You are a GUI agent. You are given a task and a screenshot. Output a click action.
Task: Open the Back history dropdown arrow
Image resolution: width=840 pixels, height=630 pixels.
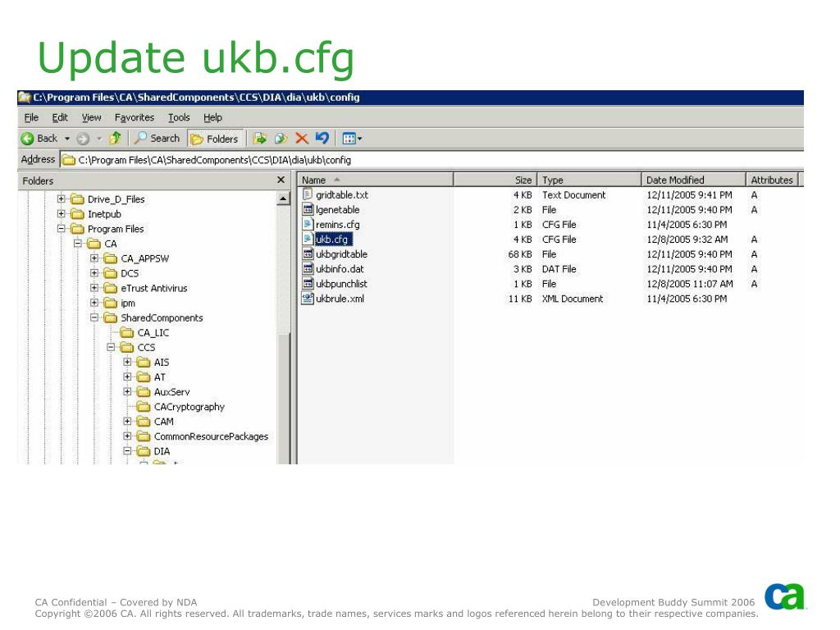[x=67, y=139]
